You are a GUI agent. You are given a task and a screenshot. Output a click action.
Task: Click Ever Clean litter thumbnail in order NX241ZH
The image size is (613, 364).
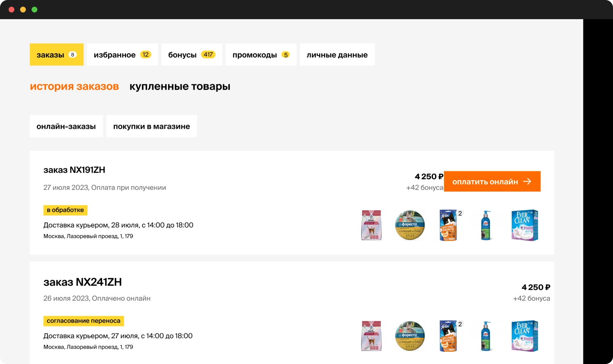click(524, 336)
